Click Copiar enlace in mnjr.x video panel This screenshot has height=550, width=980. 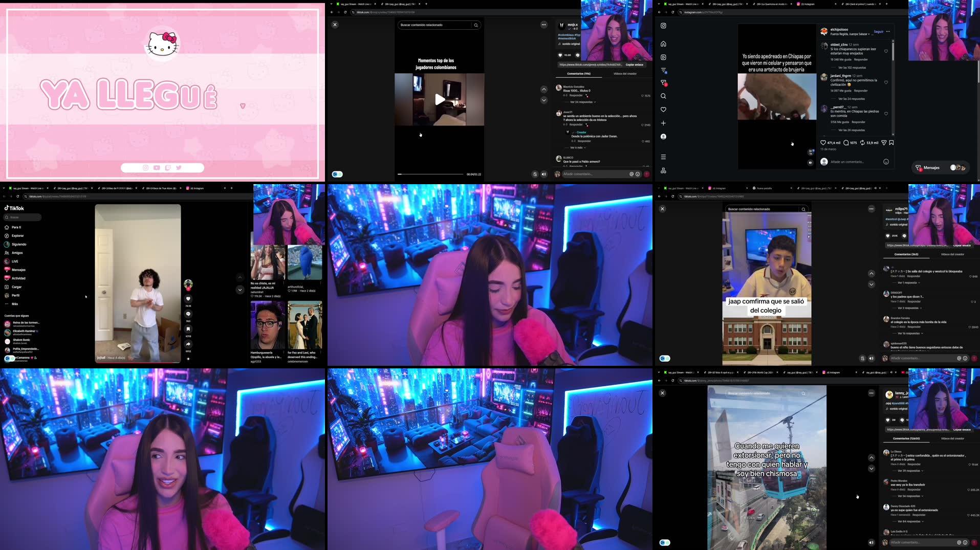tap(634, 64)
